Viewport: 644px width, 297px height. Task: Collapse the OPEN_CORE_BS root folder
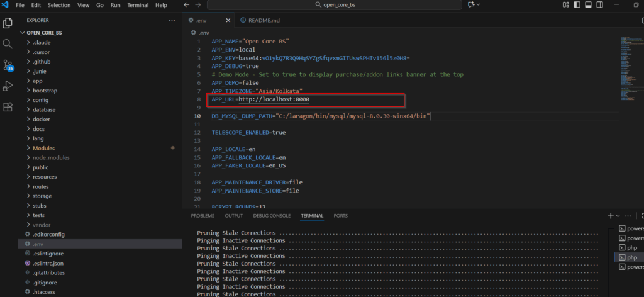[44, 33]
